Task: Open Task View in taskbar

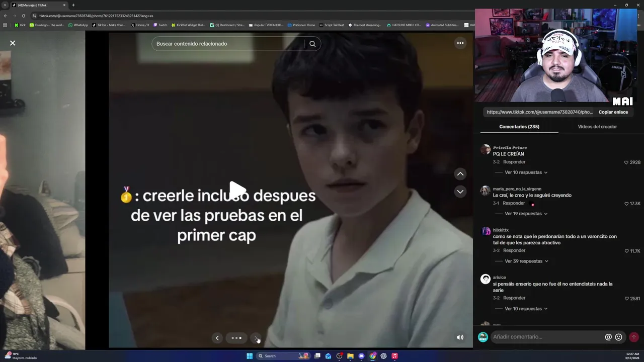Action: point(317,356)
